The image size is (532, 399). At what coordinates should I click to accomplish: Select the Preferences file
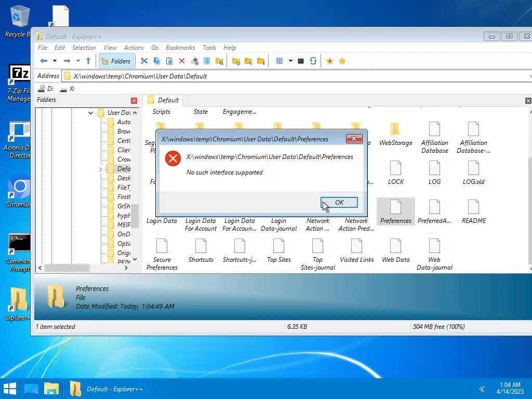tap(395, 212)
